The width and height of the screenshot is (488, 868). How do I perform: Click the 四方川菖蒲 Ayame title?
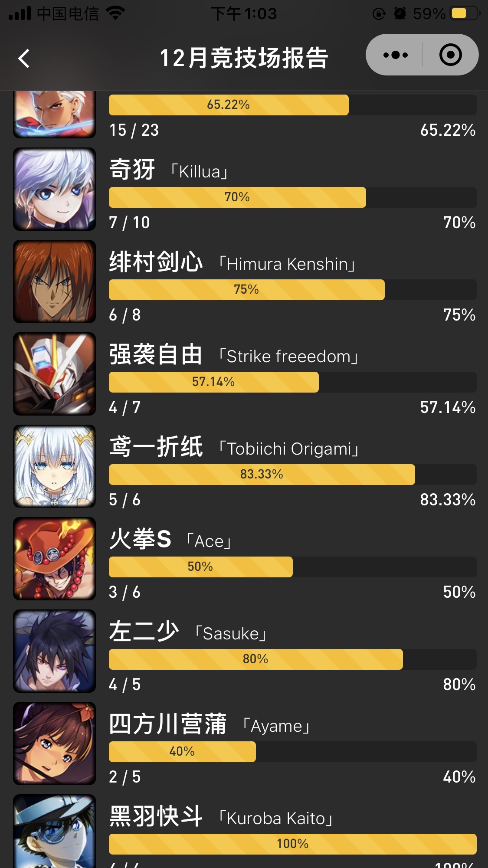pyautogui.click(x=210, y=724)
